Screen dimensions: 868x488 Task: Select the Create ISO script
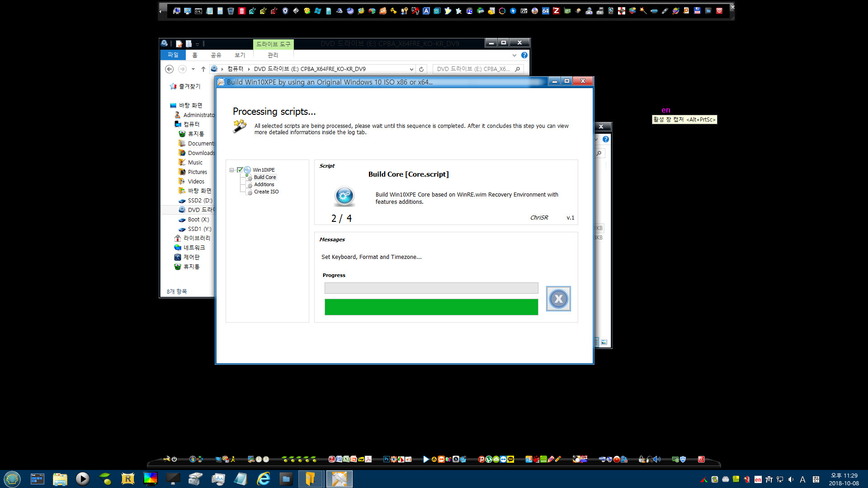[266, 192]
